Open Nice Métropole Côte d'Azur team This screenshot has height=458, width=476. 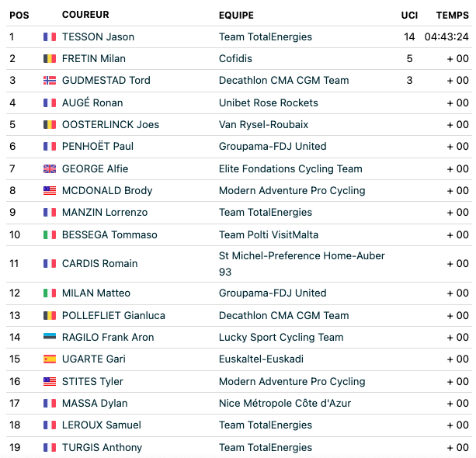(285, 404)
